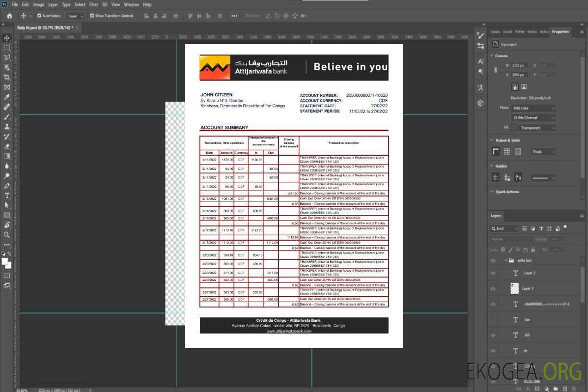Select the Rectangular Marquee tool
This screenshot has width=588, height=392.
point(7,48)
